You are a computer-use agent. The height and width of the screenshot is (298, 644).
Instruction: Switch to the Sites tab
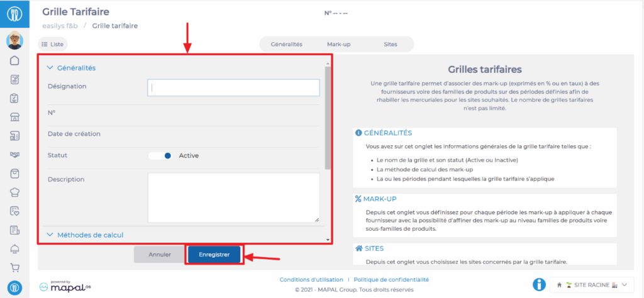click(x=390, y=45)
